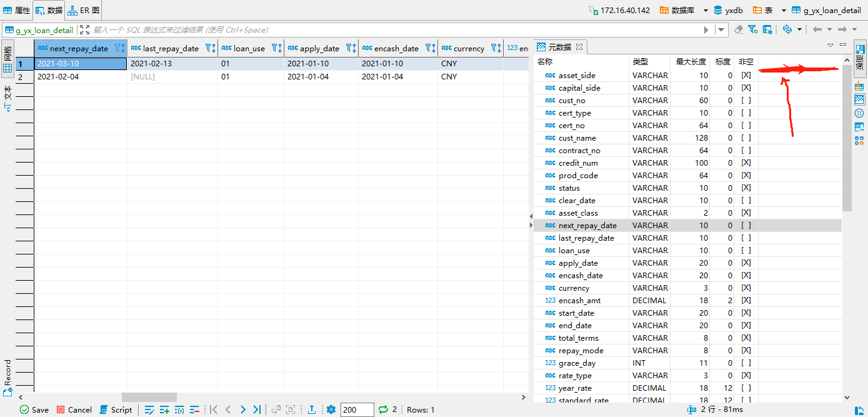Image resolution: width=868 pixels, height=417 pixels.
Task: Click the metadata list scroll-up arrow
Action: 847,61
